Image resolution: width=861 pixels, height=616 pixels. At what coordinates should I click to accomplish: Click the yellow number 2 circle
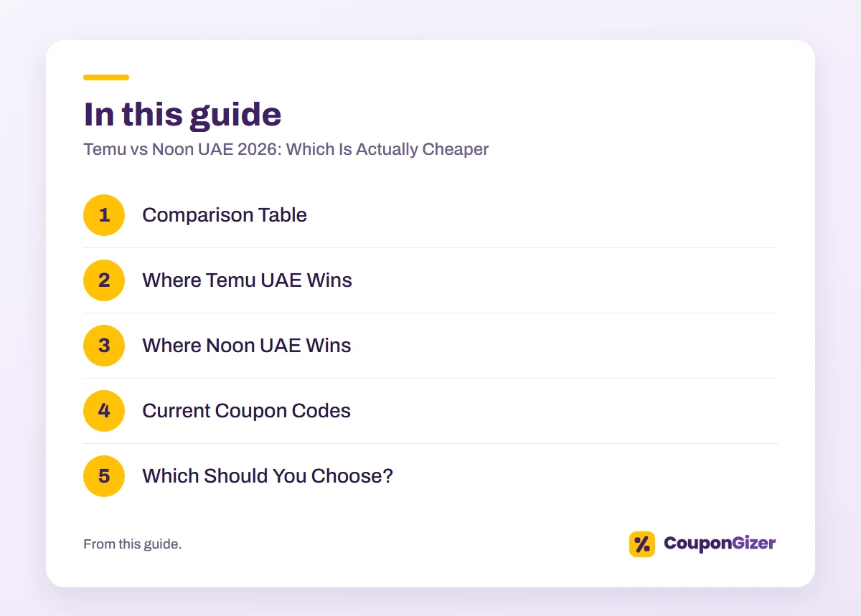(x=104, y=280)
